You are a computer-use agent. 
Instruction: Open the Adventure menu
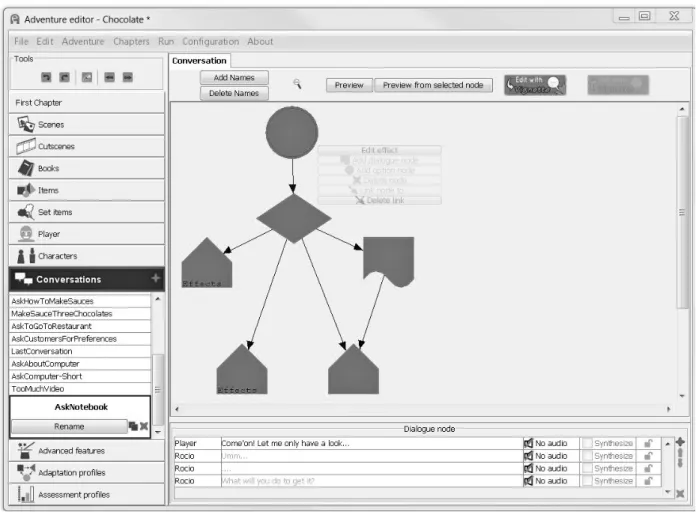(83, 41)
